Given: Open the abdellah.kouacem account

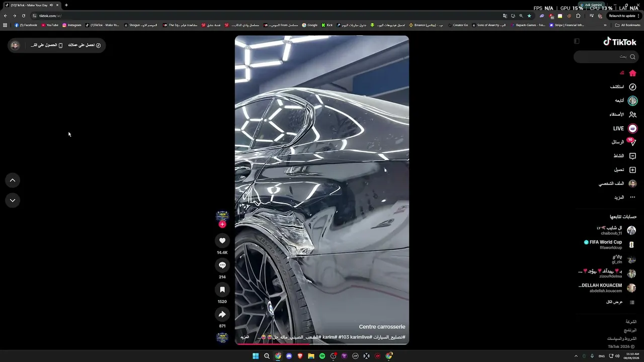Looking at the screenshot, I should [607, 288].
